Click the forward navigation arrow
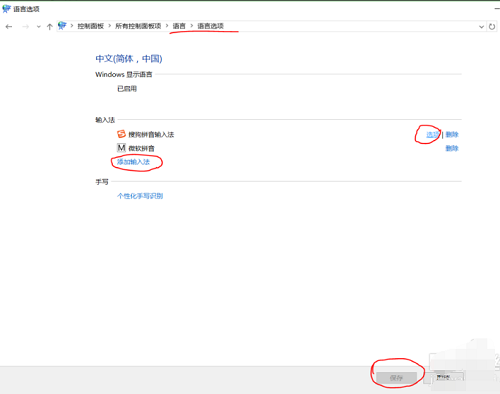Screen dimensions: 500x394 tap(25, 27)
